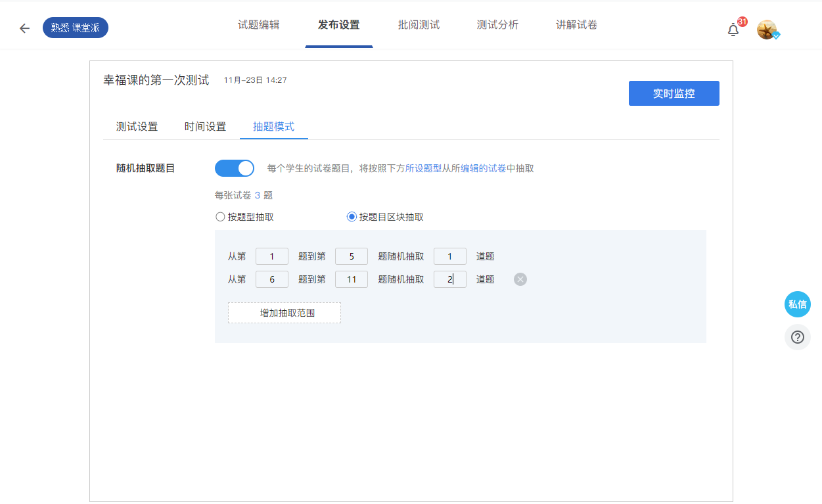Open the 私信 private message bubble

[x=798, y=304]
